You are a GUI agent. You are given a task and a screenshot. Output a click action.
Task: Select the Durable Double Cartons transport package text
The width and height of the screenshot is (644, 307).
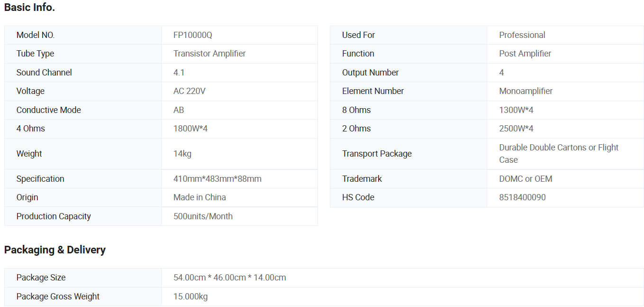tap(558, 148)
